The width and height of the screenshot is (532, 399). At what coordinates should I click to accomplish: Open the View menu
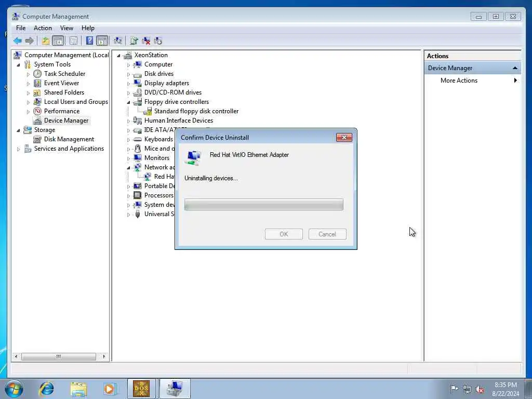pos(66,28)
